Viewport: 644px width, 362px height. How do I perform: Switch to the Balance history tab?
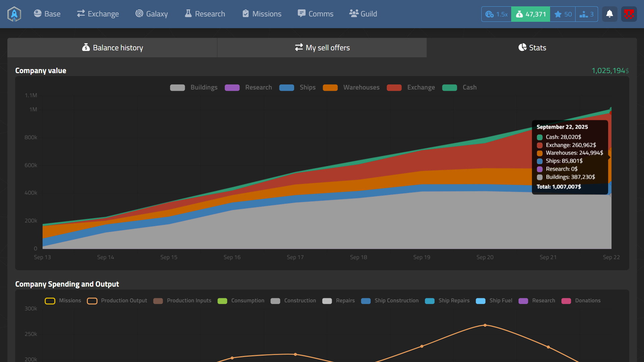tap(112, 48)
